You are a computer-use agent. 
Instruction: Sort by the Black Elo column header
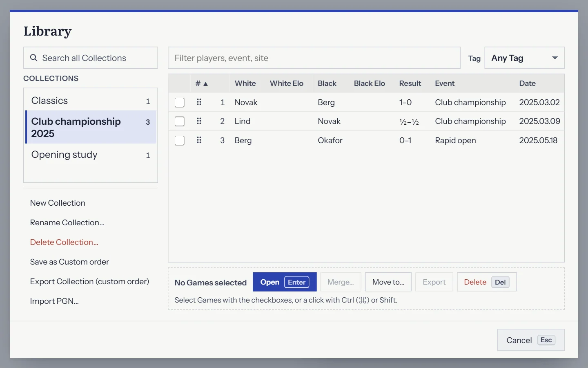[x=370, y=83]
